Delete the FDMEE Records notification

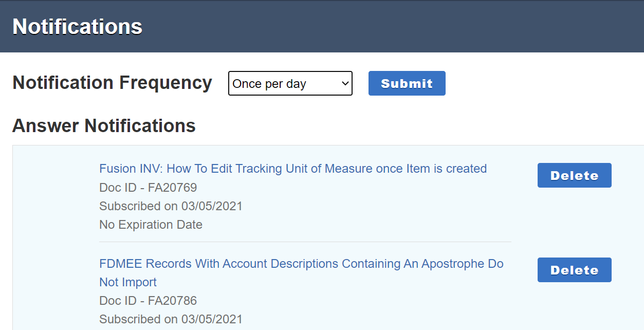574,270
